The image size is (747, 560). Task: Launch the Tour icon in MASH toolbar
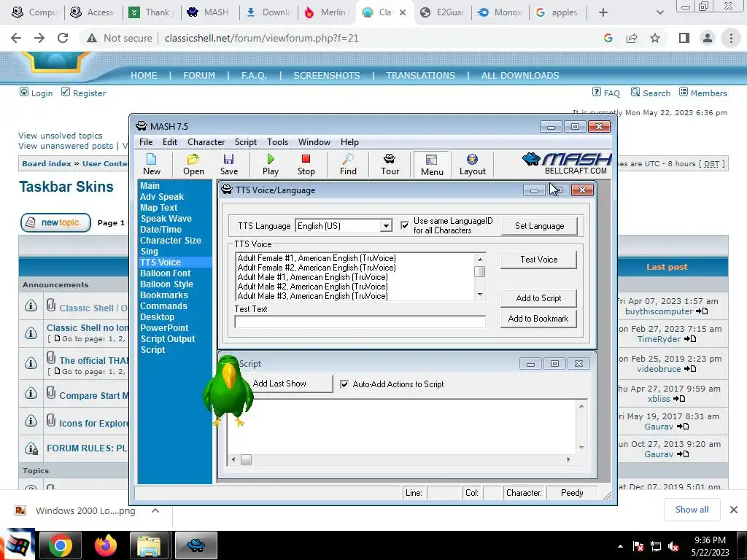pos(390,164)
